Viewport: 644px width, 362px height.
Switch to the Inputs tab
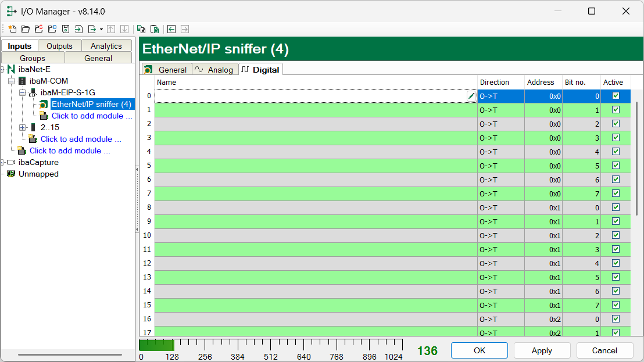coord(19,46)
